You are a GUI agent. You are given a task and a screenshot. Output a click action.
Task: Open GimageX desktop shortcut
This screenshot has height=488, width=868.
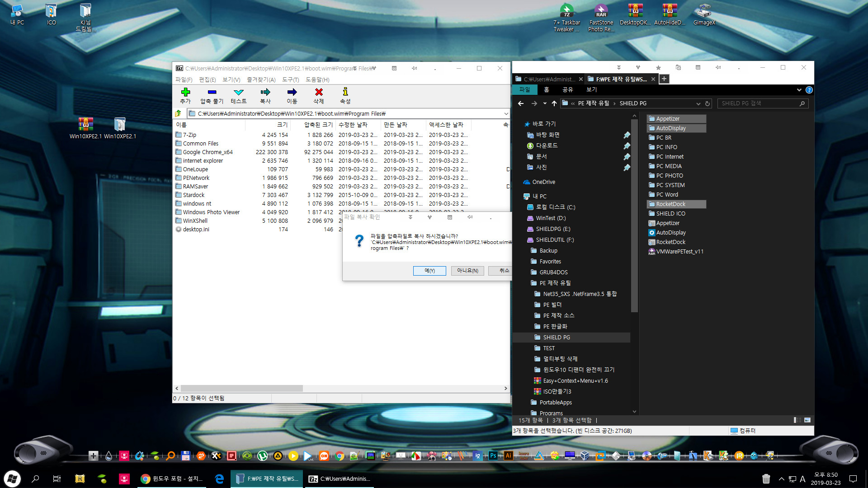pos(704,14)
